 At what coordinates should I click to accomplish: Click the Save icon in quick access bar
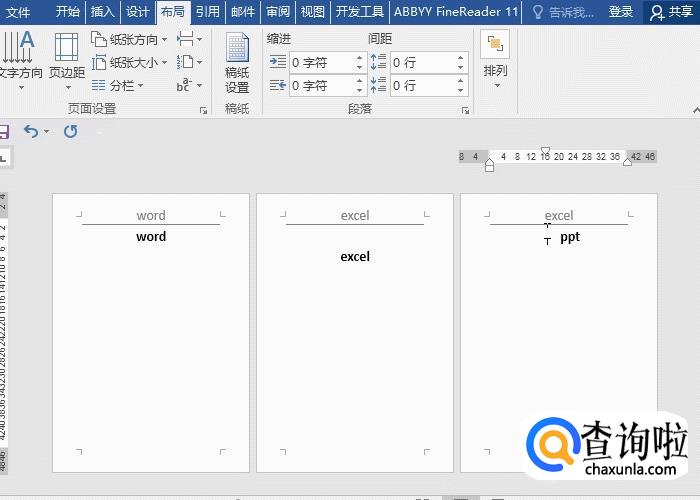3,131
